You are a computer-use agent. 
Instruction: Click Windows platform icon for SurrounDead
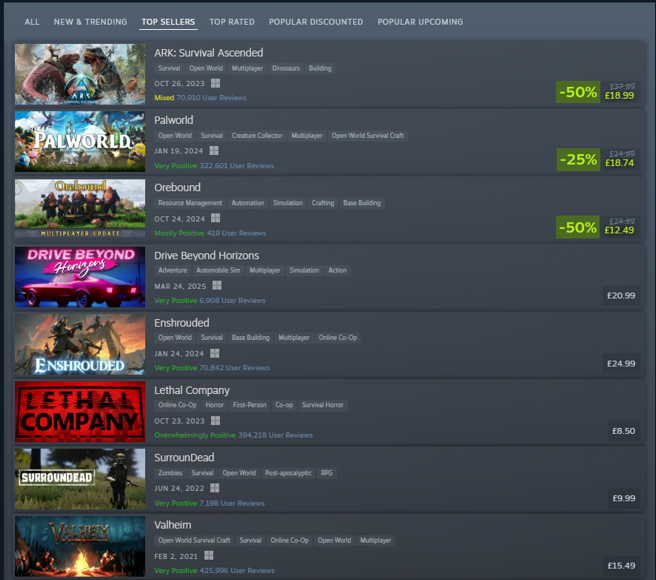point(215,488)
